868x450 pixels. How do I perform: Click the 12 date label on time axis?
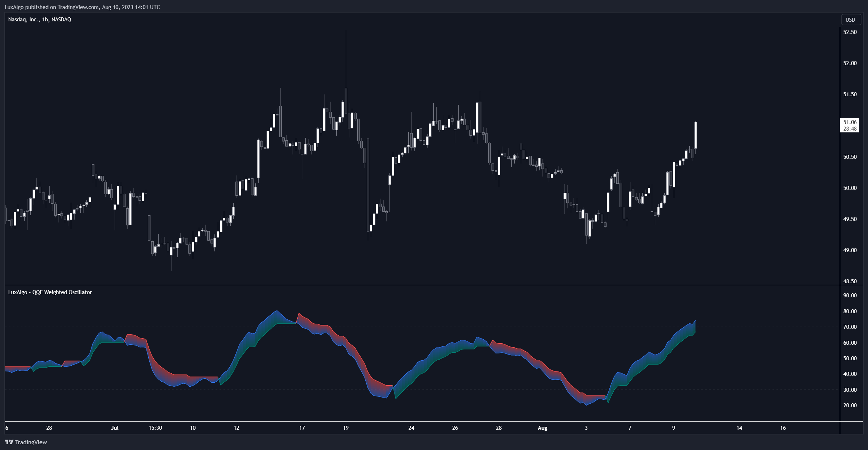[x=237, y=428]
